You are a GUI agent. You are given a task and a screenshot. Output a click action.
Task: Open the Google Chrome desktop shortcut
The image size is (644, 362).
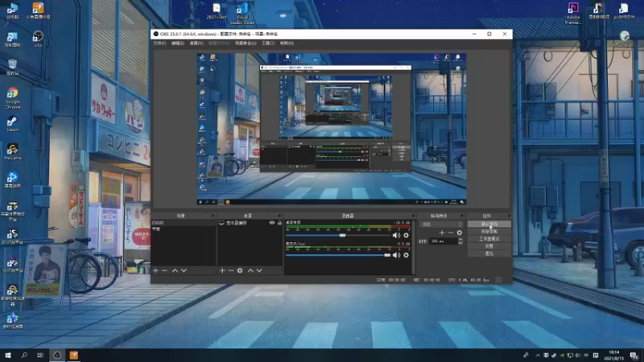(x=13, y=98)
